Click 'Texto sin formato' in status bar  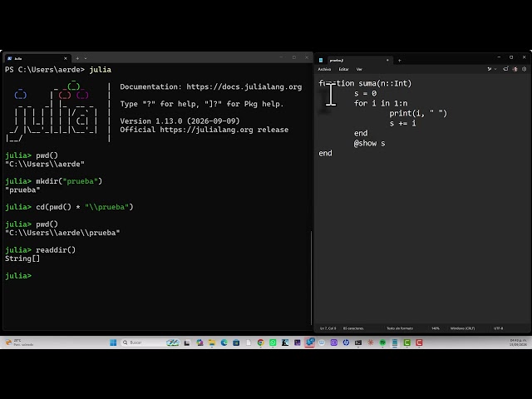[x=400, y=328]
